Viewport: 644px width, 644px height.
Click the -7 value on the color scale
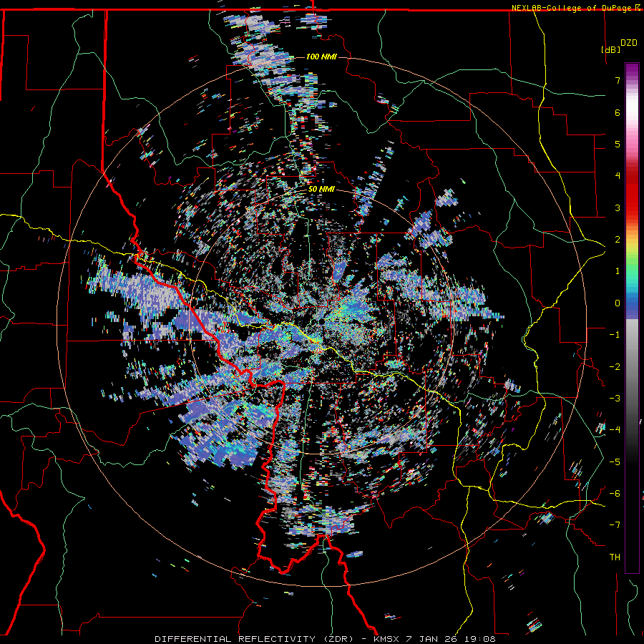pyautogui.click(x=615, y=525)
